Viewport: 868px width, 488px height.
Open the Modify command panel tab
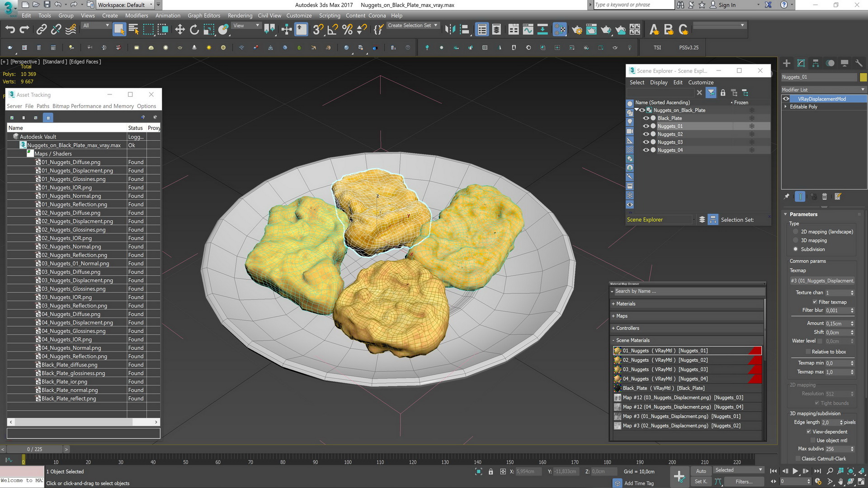(801, 63)
